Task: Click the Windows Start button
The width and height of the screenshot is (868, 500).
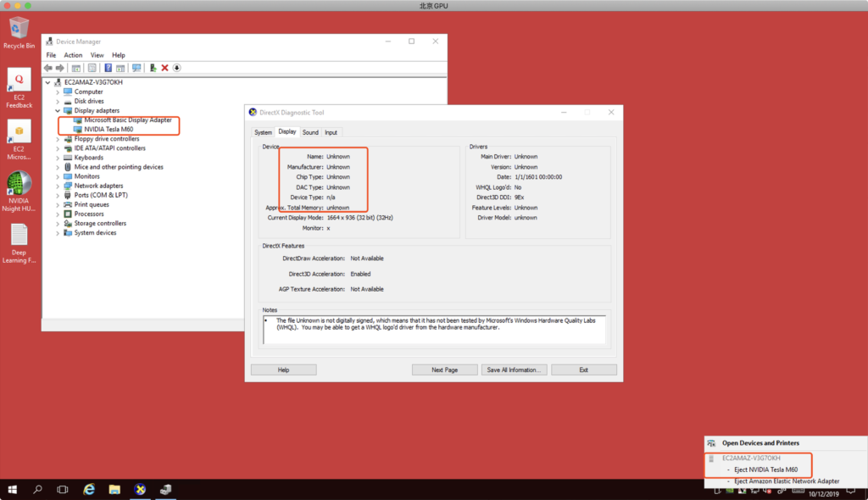Action: [x=13, y=489]
